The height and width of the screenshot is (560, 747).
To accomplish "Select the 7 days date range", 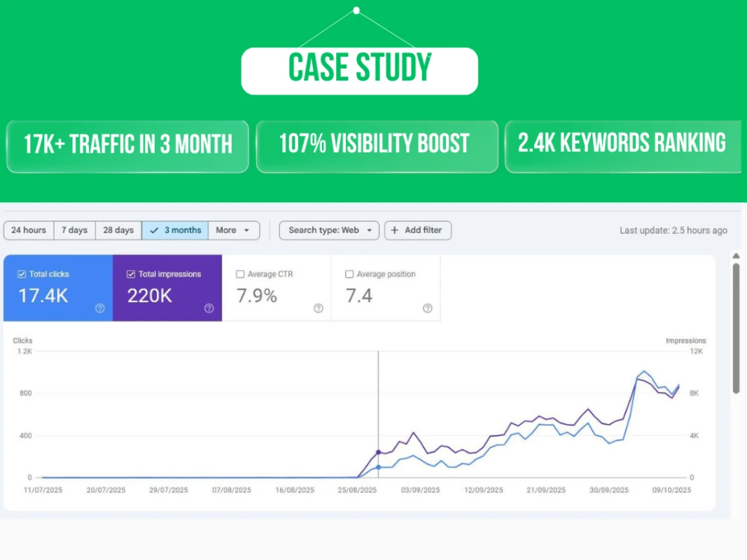I will coord(74,230).
